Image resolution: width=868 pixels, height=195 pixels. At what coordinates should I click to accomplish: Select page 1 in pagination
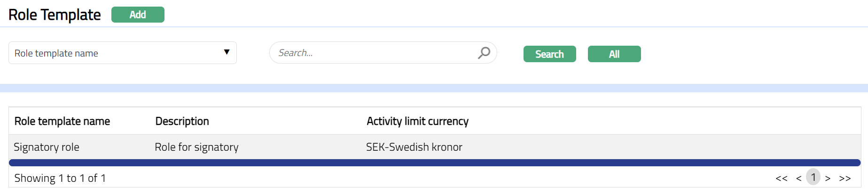(x=813, y=177)
